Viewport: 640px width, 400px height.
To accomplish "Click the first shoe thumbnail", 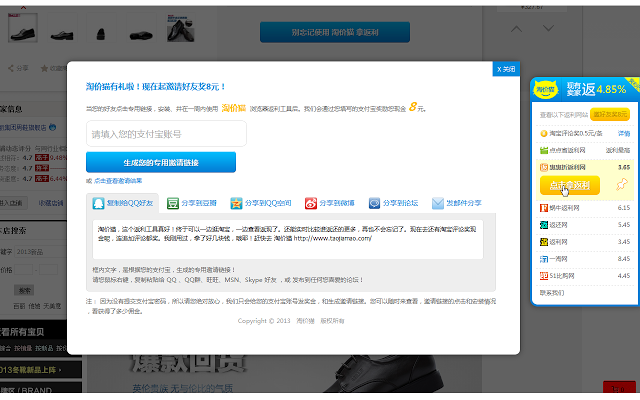I will pyautogui.click(x=23, y=28).
